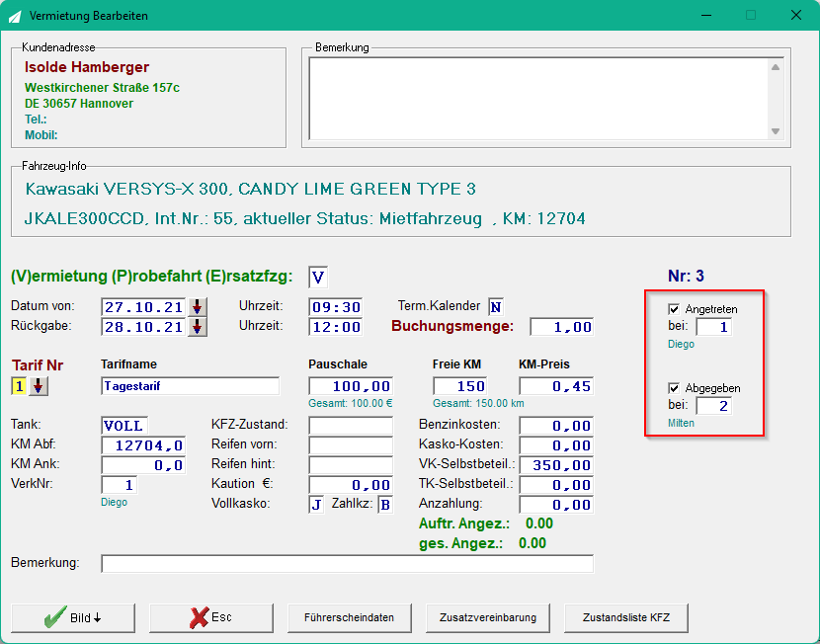Viewport: 820px width, 644px height.
Task: Click the Tarif Nr field with 1
Action: [19, 386]
